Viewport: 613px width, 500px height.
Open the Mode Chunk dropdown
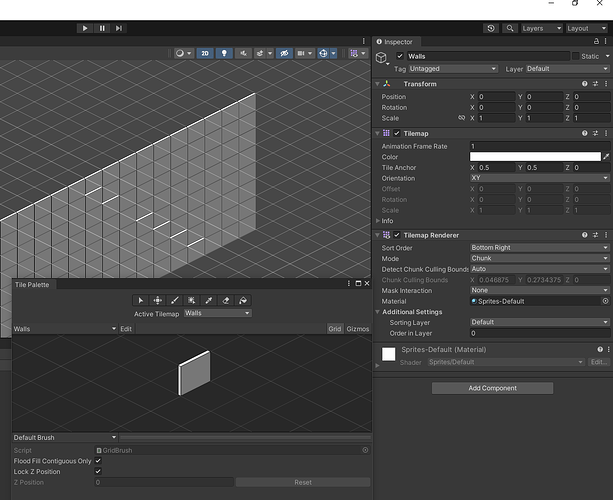[x=540, y=258]
